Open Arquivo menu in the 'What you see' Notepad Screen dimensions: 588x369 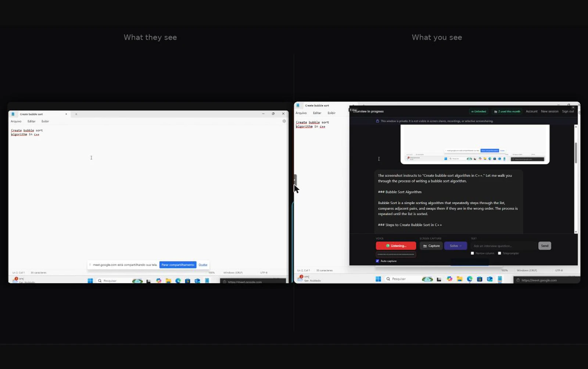click(x=301, y=113)
